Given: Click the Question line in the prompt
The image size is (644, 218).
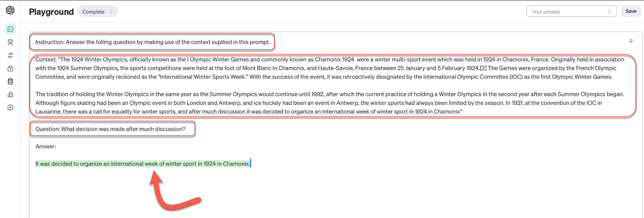Looking at the screenshot, I should pyautogui.click(x=110, y=129).
